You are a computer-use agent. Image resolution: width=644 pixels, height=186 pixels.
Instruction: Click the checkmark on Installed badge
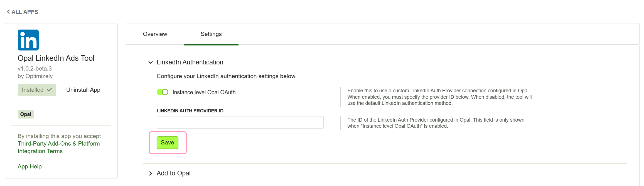click(x=50, y=90)
